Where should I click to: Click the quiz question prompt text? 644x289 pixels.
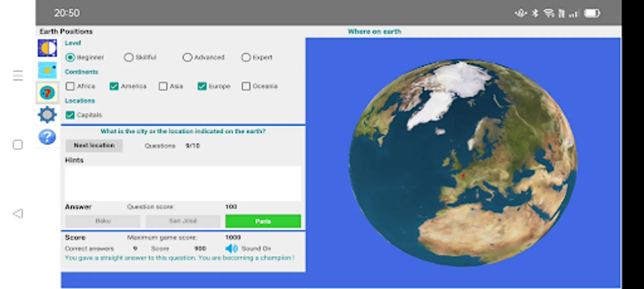click(x=183, y=131)
